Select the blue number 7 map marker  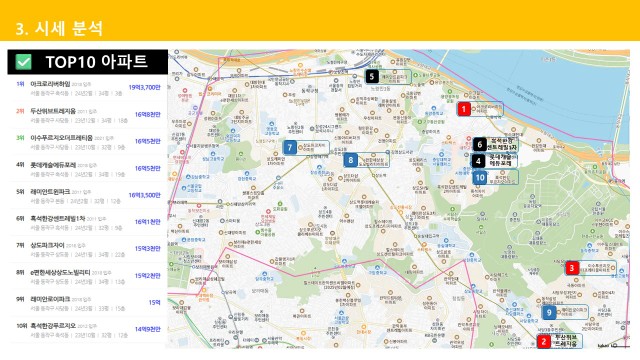pyautogui.click(x=290, y=147)
